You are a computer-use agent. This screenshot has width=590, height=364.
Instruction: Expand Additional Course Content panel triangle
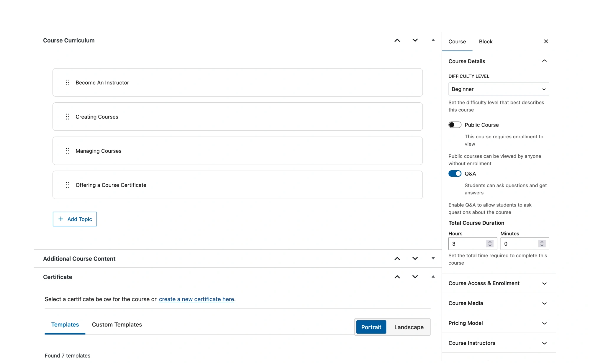tap(433, 258)
